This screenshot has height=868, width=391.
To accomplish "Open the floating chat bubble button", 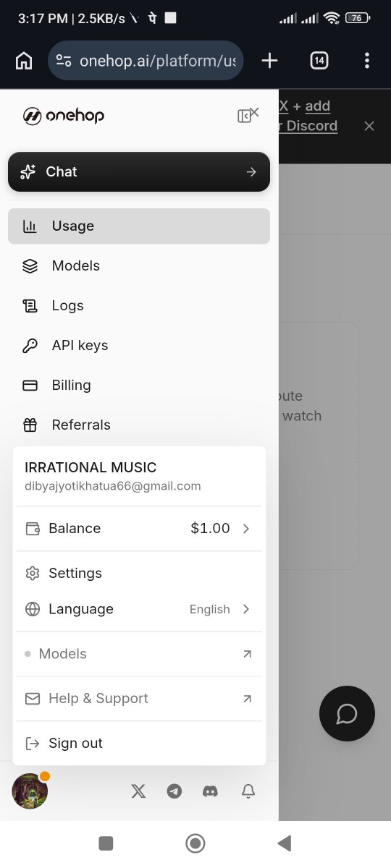I will (347, 714).
